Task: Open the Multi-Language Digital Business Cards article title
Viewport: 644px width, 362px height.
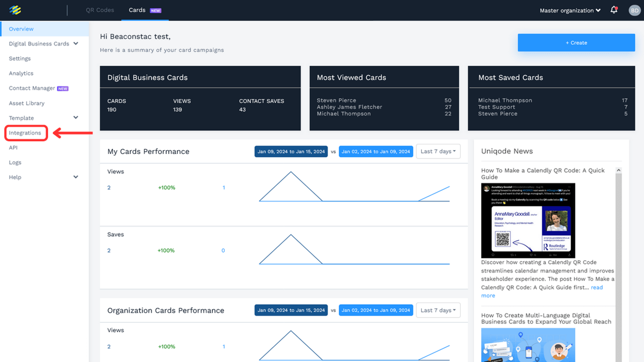Action: click(x=546, y=318)
